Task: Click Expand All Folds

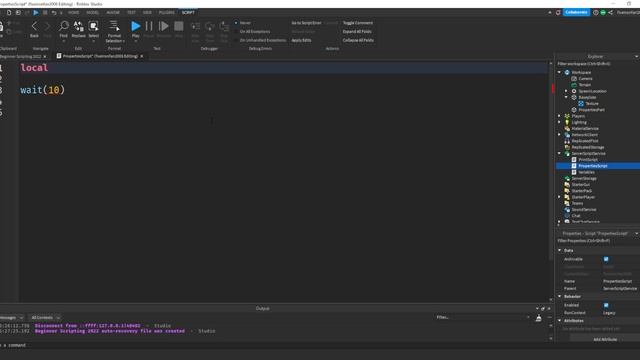Action: point(357,31)
